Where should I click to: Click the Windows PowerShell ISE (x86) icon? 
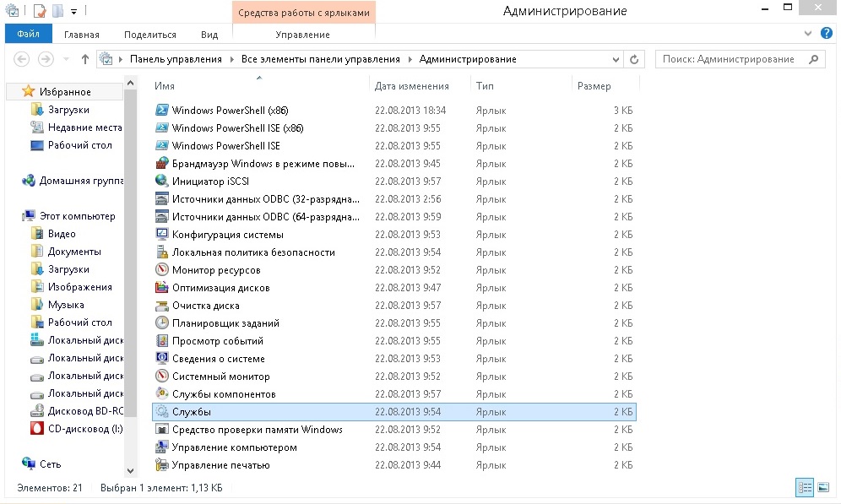pyautogui.click(x=161, y=127)
